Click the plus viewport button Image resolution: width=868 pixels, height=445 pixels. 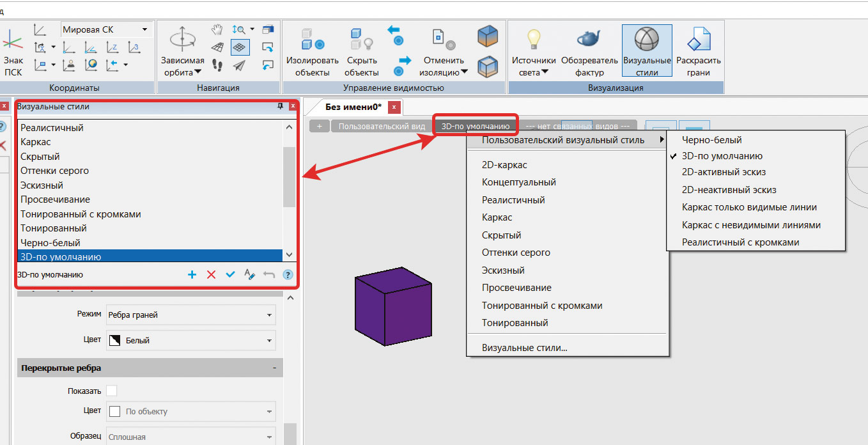tap(319, 127)
